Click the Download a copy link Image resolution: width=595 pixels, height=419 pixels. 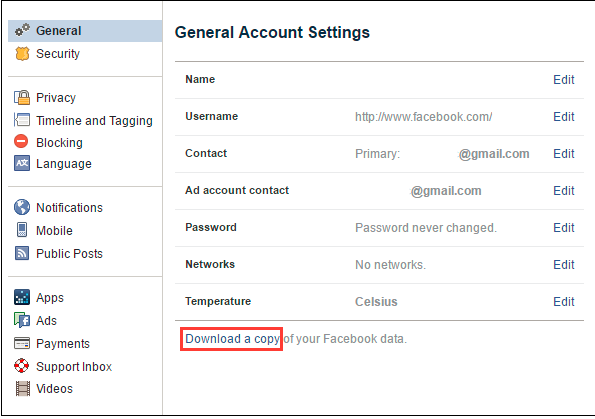pyautogui.click(x=232, y=339)
